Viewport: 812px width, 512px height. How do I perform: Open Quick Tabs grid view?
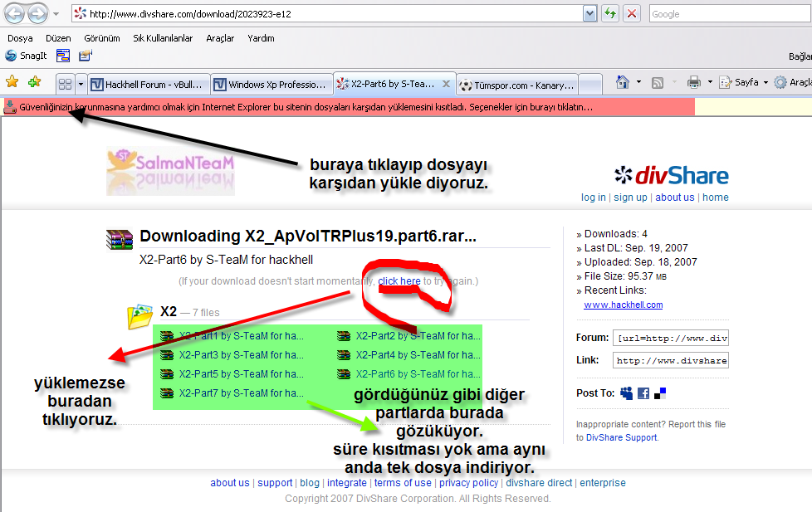[66, 84]
